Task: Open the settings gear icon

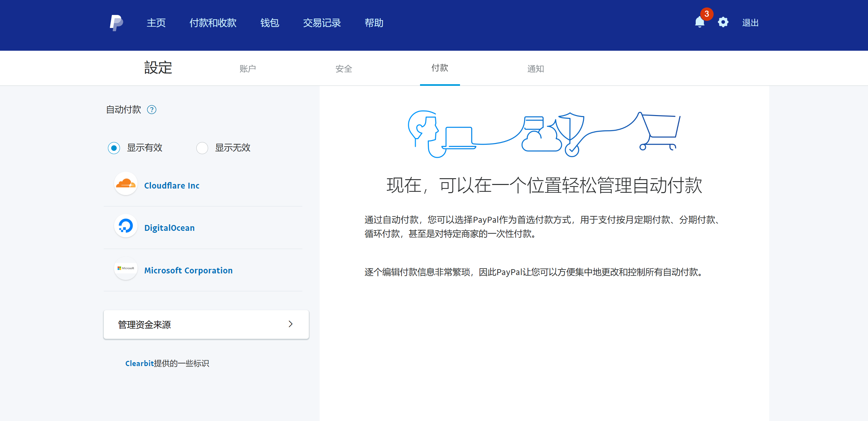Action: pyautogui.click(x=723, y=22)
